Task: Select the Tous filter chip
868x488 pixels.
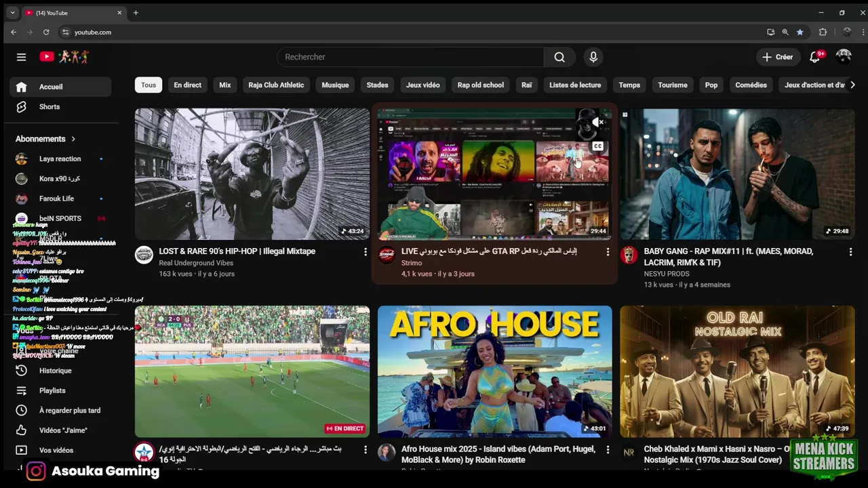Action: click(x=149, y=85)
